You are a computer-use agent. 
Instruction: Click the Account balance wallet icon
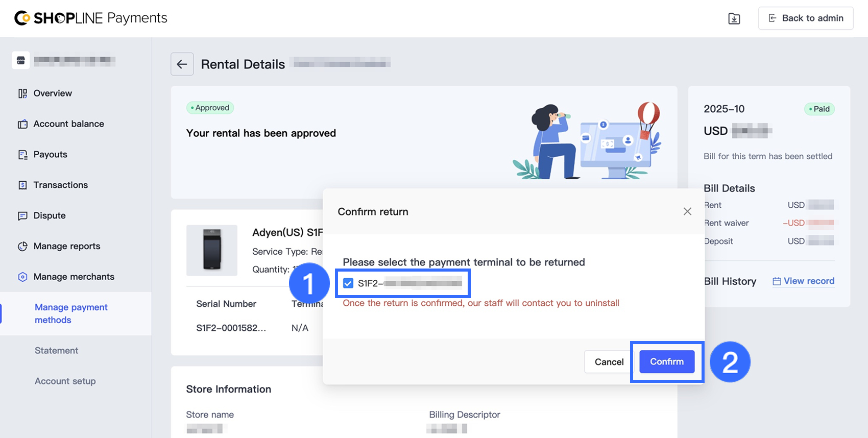(x=22, y=124)
